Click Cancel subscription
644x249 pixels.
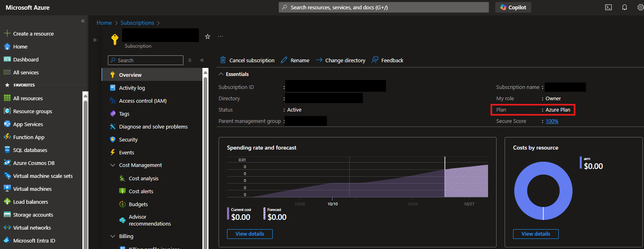click(x=247, y=60)
